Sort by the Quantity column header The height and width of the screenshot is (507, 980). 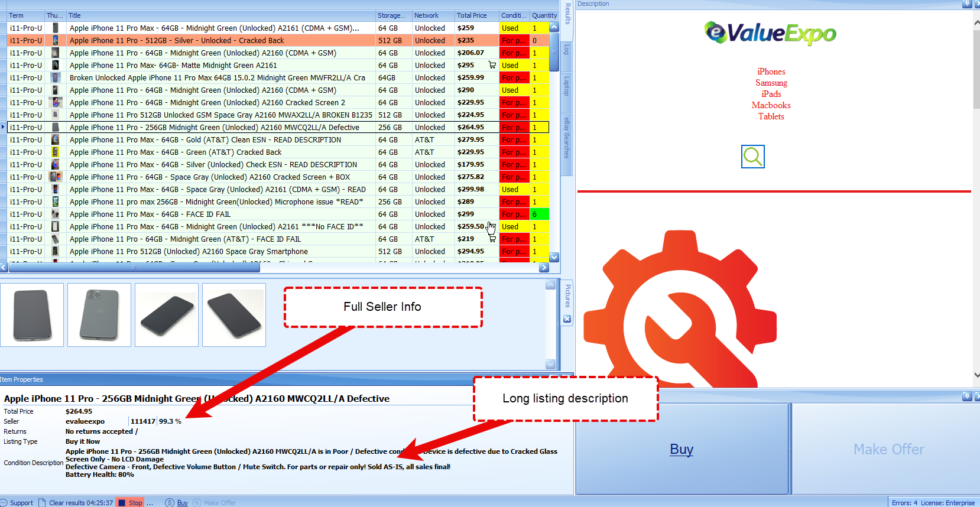544,15
